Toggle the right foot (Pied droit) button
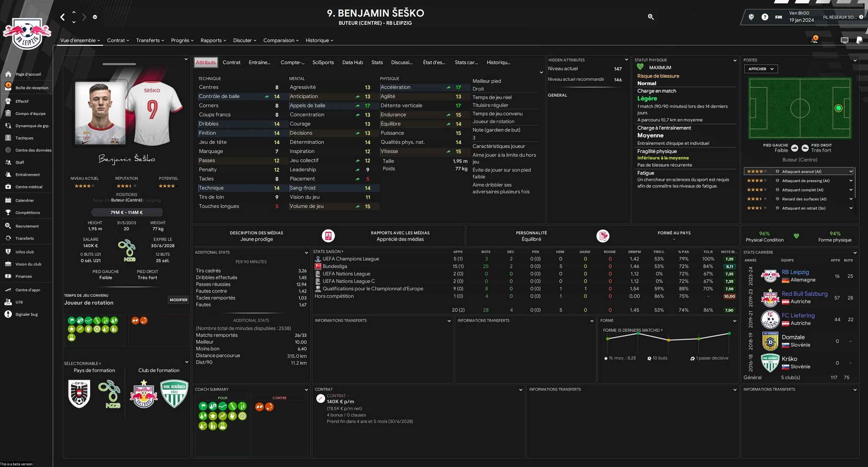The height and width of the screenshot is (467, 868). click(x=805, y=148)
